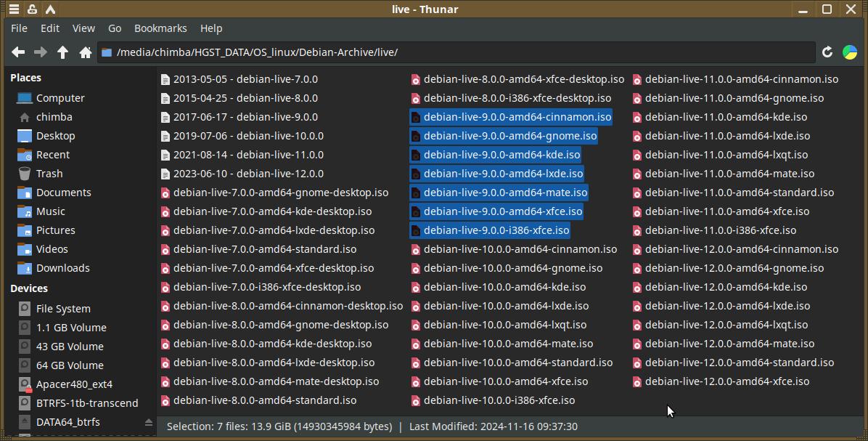
Task: Click the selection size text in status bar
Action: point(279,426)
